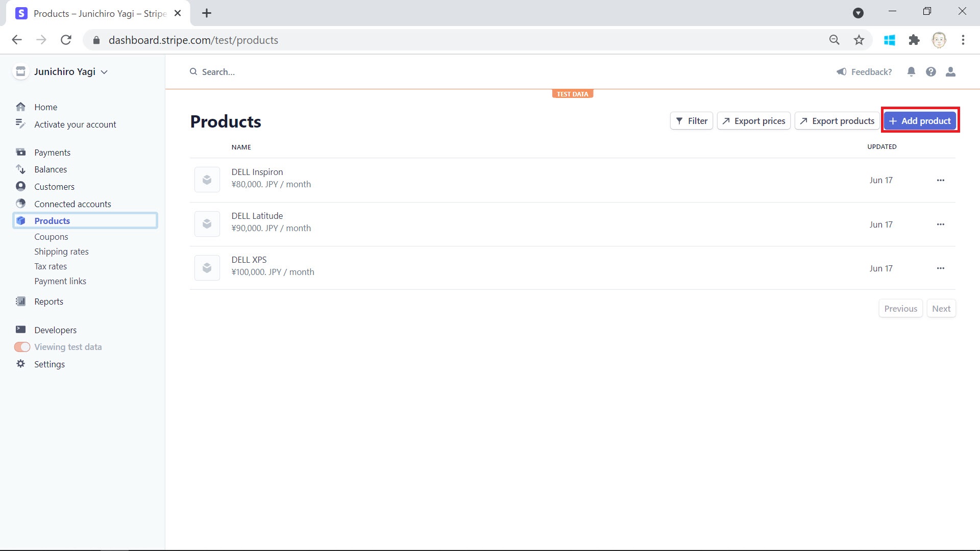Click the Add product button
Image resolution: width=980 pixels, height=551 pixels.
click(920, 120)
